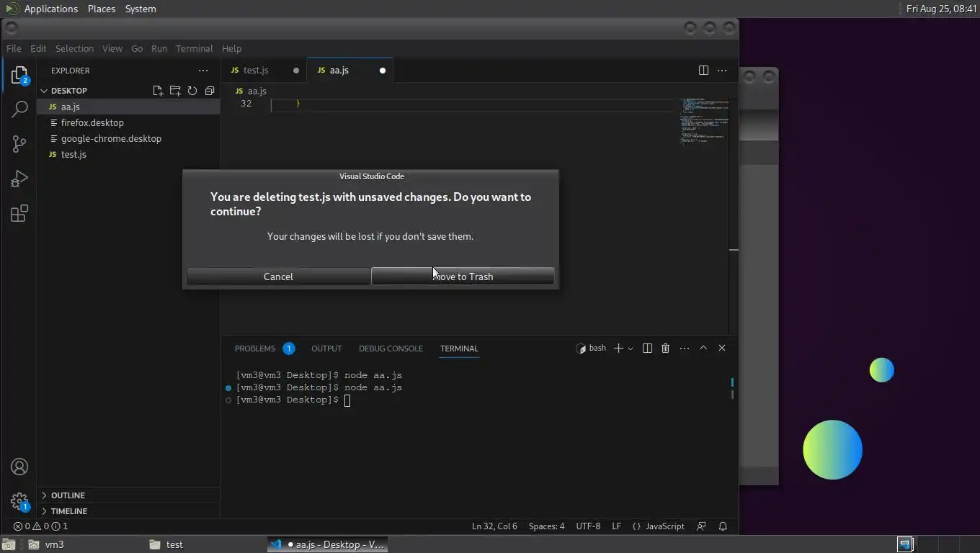
Task: Click the aa.js breadcrumb above editor
Action: tap(251, 91)
